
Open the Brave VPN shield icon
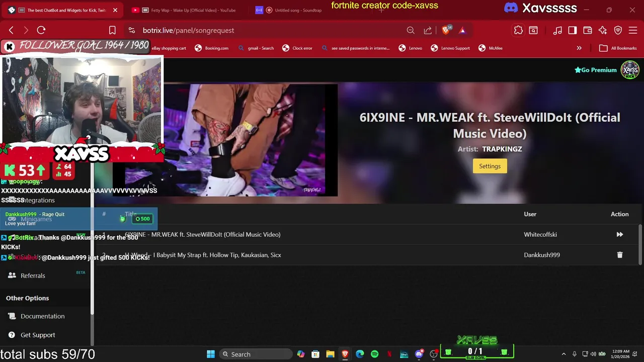click(x=618, y=30)
